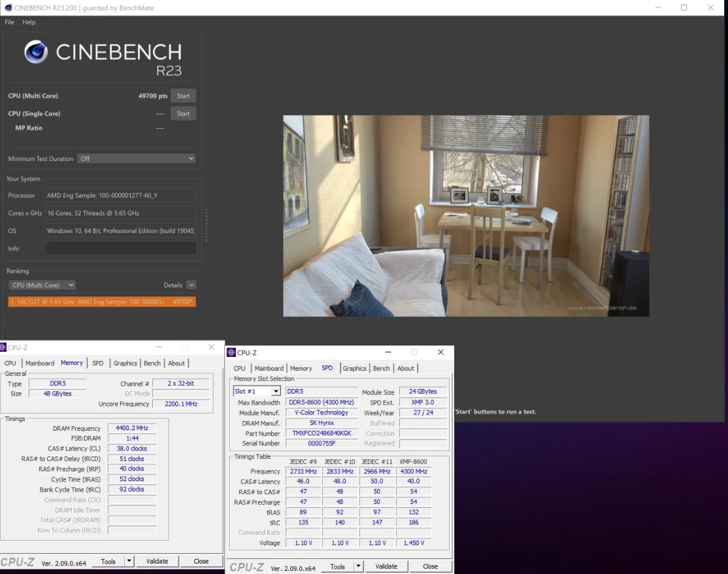Click the SPD Ext. XMP 3.0 value
This screenshot has width=728, height=574.
pos(423,403)
